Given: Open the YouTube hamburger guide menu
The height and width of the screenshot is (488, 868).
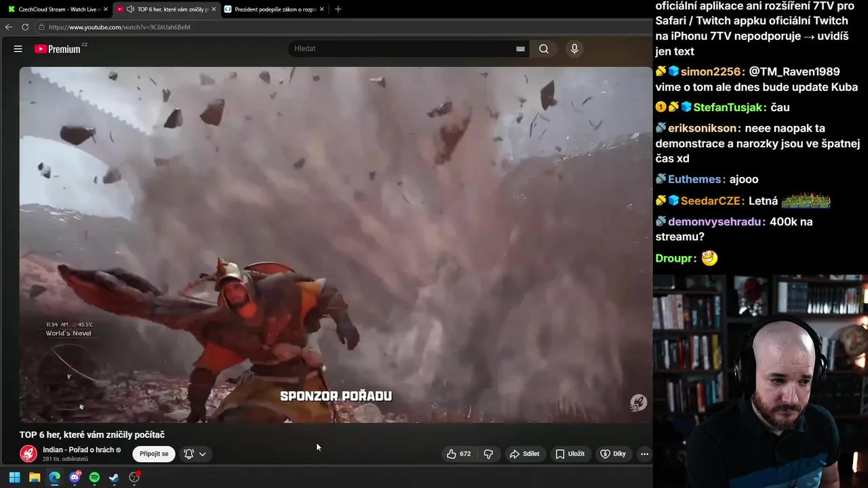Looking at the screenshot, I should click(18, 49).
